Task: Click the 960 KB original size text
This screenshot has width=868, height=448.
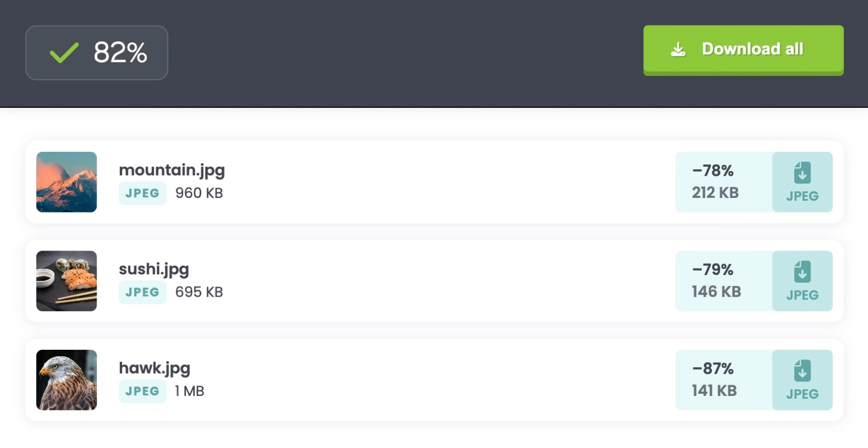Action: click(199, 193)
